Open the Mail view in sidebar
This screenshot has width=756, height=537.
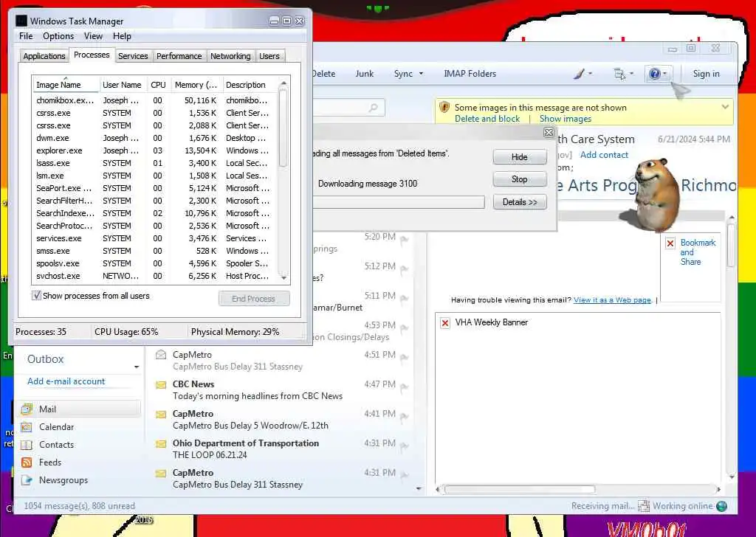(x=80, y=409)
